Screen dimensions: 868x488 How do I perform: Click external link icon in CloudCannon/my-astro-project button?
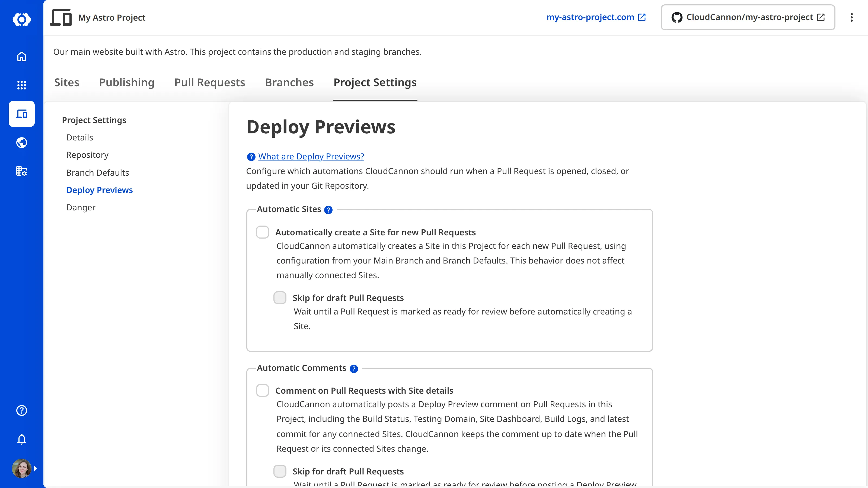(x=821, y=17)
